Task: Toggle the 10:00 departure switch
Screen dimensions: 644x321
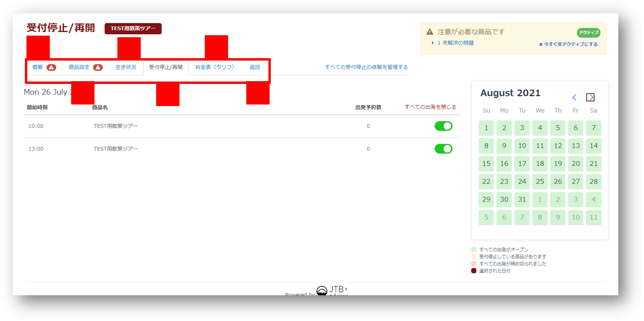Action: (443, 126)
